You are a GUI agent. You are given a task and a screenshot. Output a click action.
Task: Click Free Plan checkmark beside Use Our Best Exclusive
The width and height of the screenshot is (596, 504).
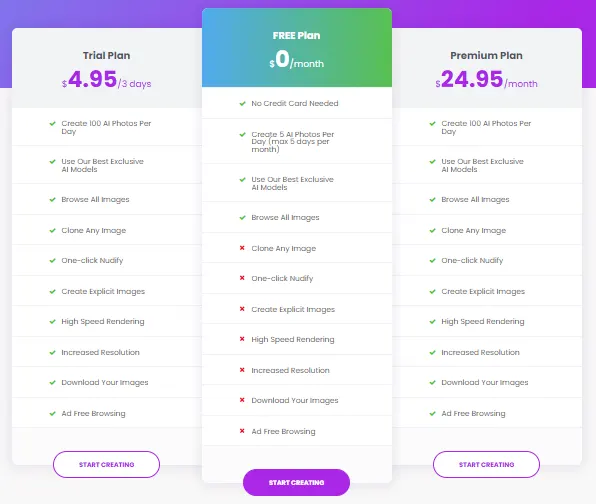tap(243, 179)
